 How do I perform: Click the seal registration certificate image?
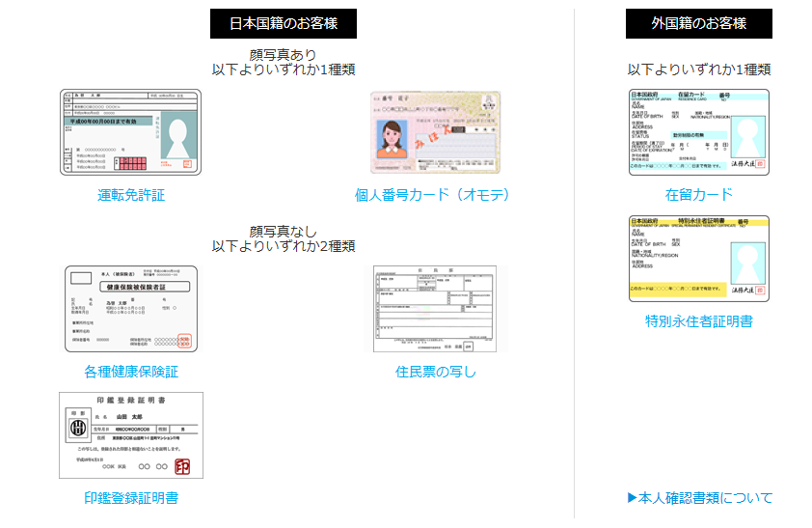click(131, 435)
